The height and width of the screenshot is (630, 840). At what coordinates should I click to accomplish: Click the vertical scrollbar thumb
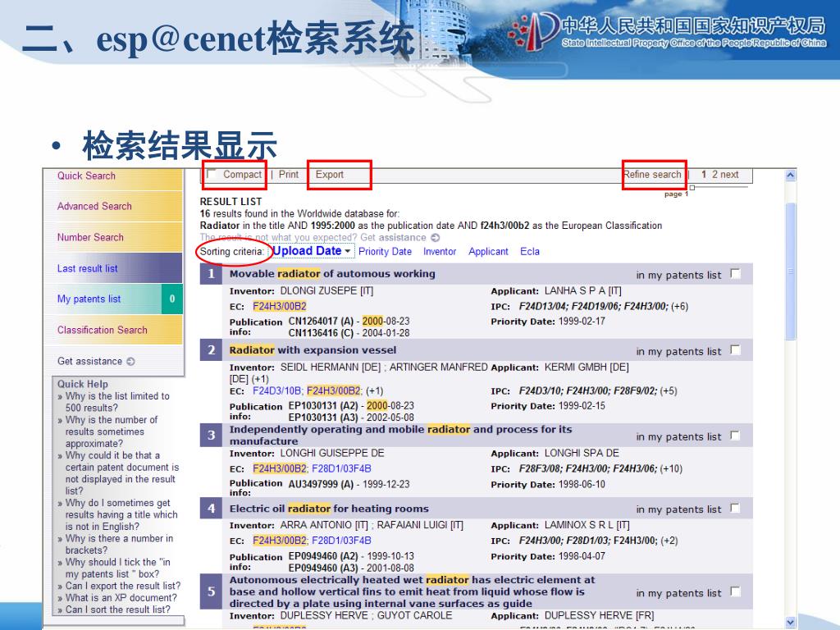click(x=790, y=271)
